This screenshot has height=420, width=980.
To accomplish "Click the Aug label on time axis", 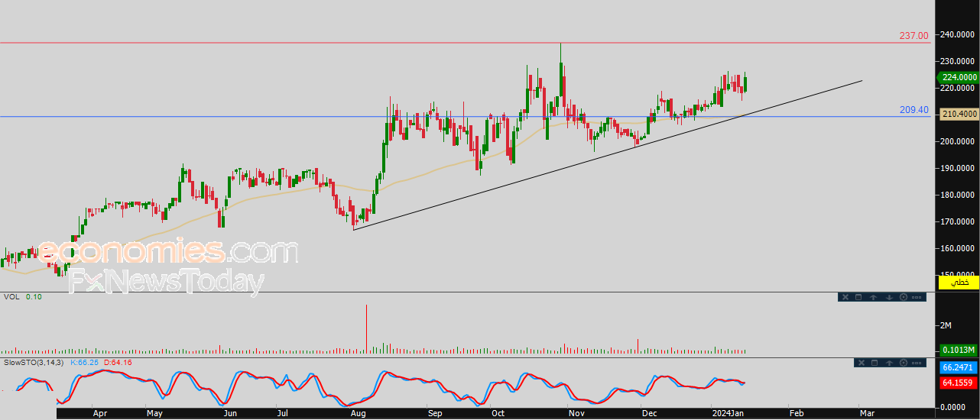I will click(x=358, y=413).
